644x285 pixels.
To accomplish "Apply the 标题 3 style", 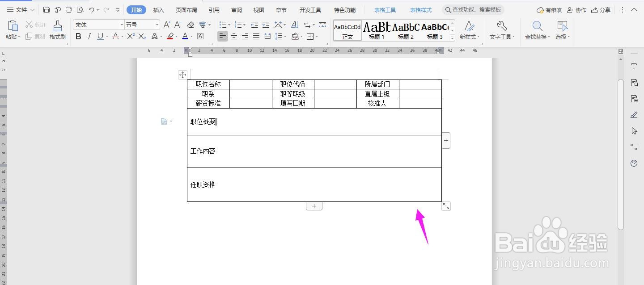I will [435, 31].
